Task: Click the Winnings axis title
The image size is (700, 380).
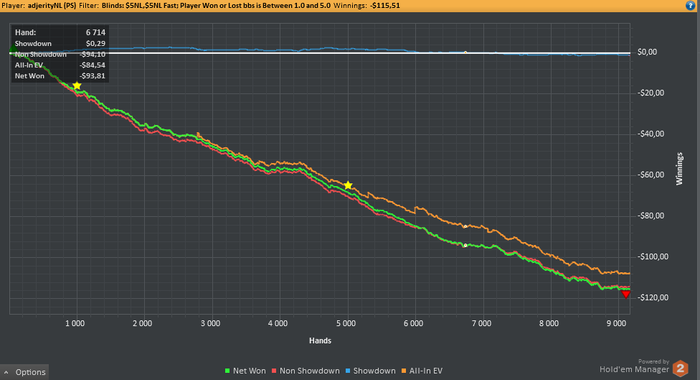Action: pyautogui.click(x=679, y=169)
